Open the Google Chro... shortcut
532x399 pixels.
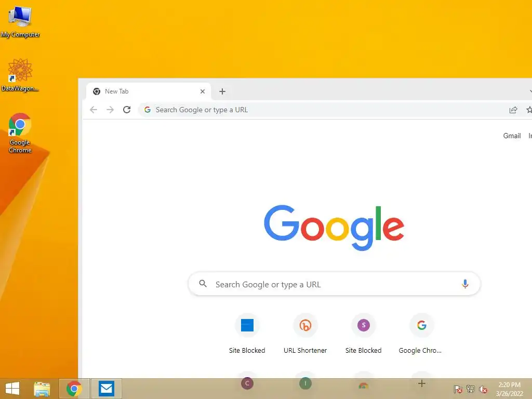coord(421,334)
